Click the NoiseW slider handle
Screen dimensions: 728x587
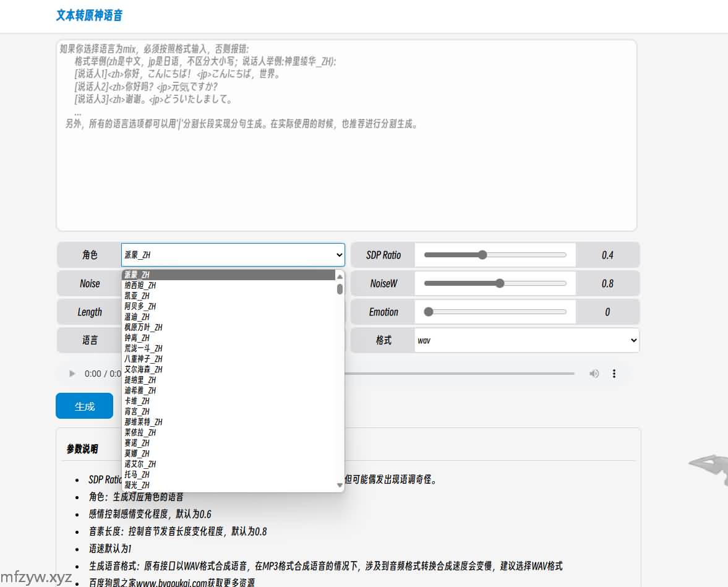tap(500, 283)
